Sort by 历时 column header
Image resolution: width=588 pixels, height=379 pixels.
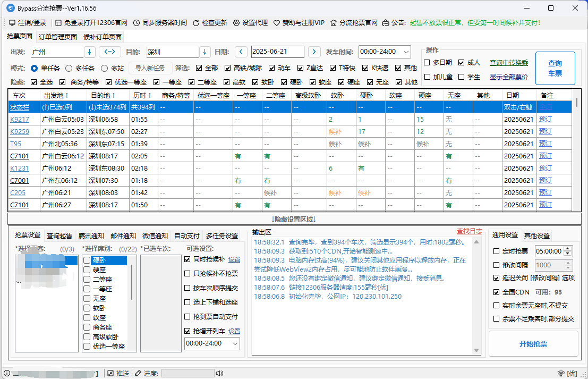pyautogui.click(x=142, y=95)
